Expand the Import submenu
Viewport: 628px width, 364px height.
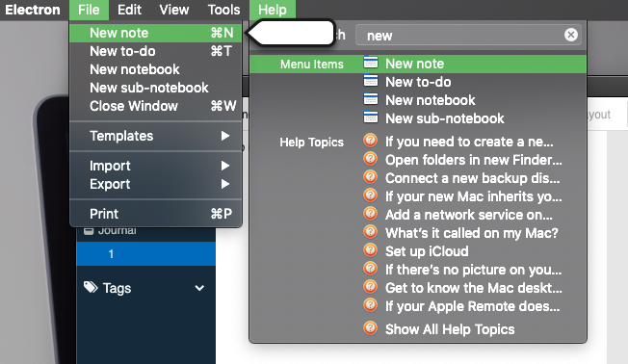pyautogui.click(x=156, y=166)
